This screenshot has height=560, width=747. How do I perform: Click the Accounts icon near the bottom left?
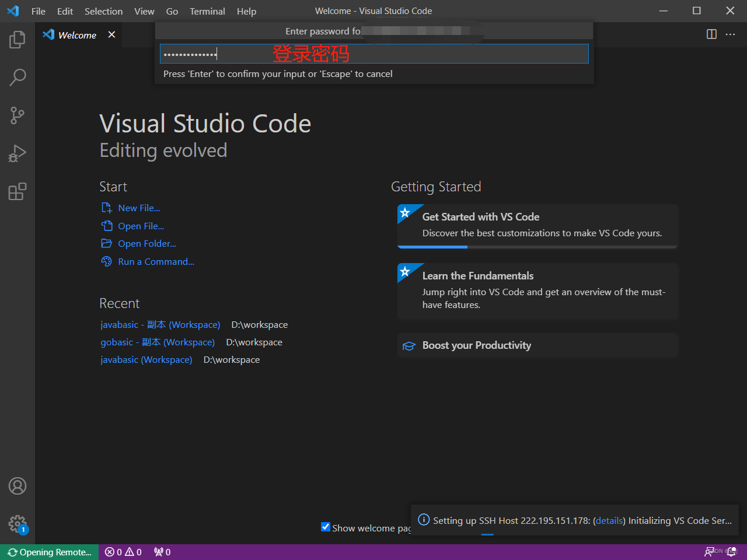pyautogui.click(x=17, y=485)
